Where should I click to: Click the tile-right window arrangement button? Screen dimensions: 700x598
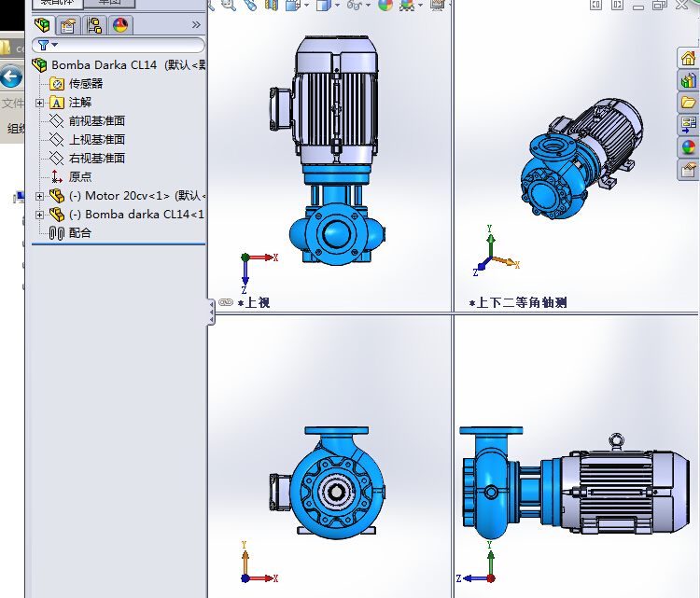pyautogui.click(x=618, y=5)
